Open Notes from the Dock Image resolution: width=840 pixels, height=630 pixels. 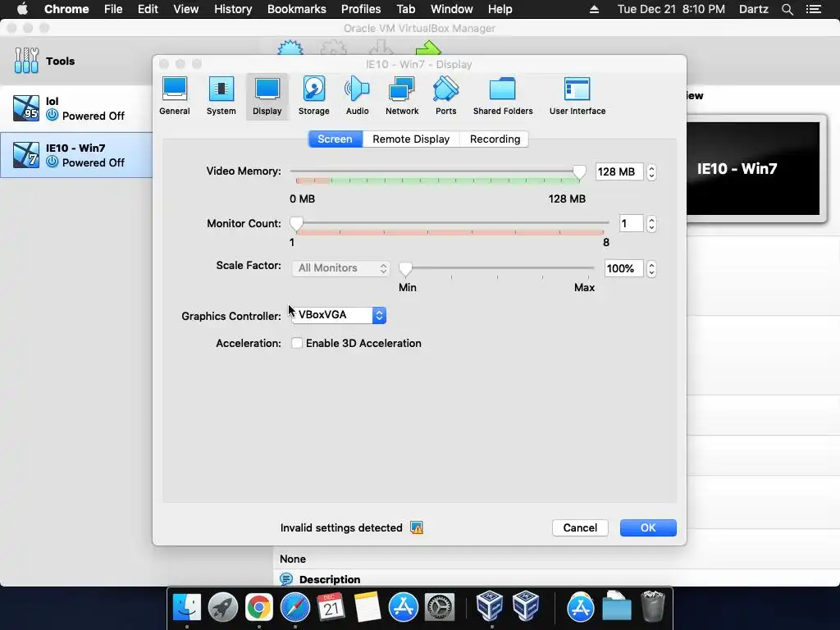(367, 608)
